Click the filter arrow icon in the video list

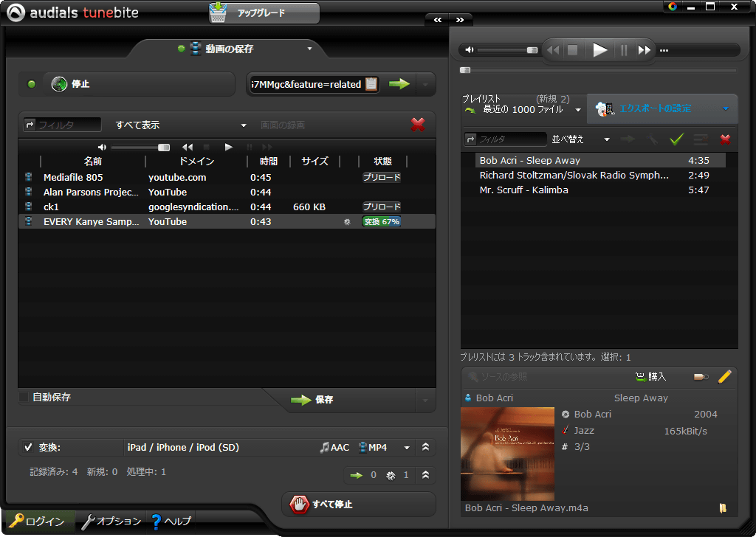click(30, 125)
